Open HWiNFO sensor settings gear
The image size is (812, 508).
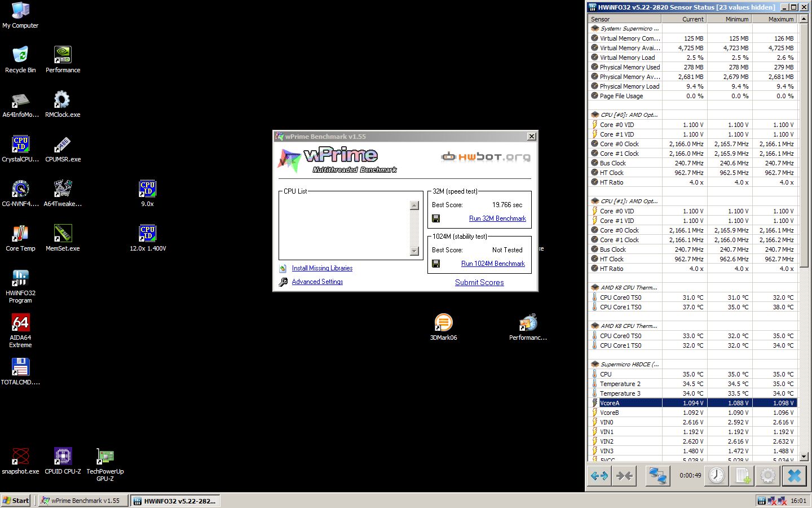point(768,476)
